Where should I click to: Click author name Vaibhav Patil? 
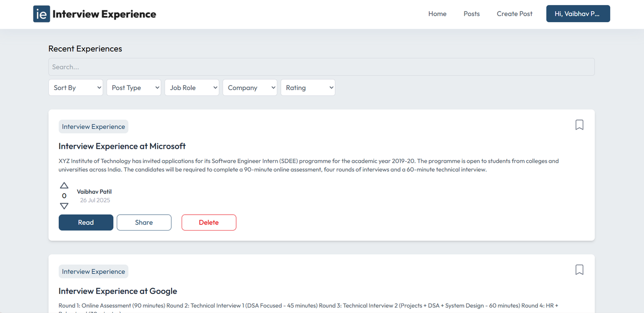94,192
